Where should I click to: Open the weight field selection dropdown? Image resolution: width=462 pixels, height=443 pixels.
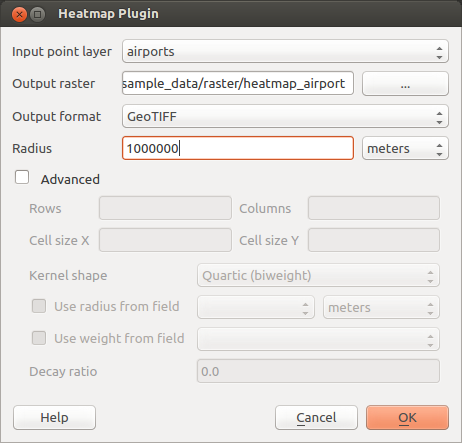318,339
